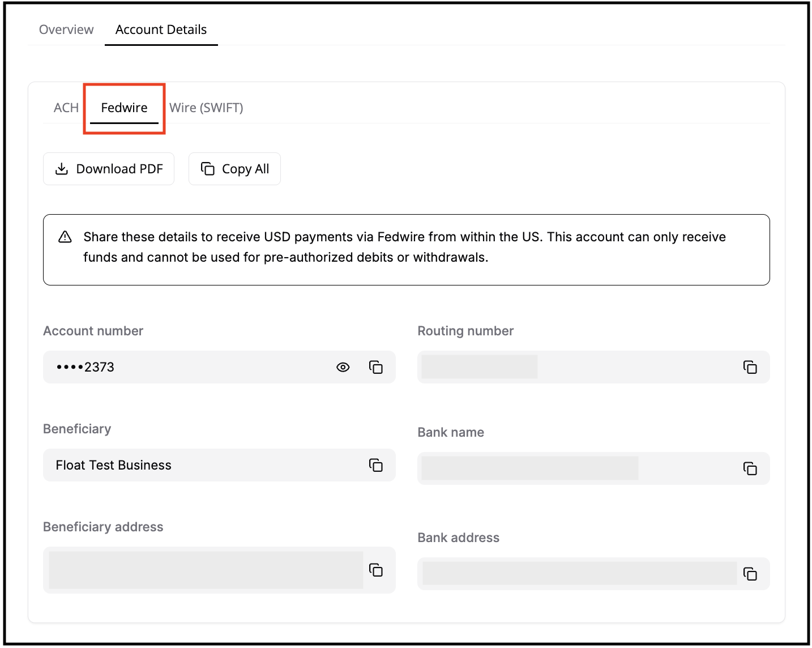Select the Fedwire tab

click(124, 108)
